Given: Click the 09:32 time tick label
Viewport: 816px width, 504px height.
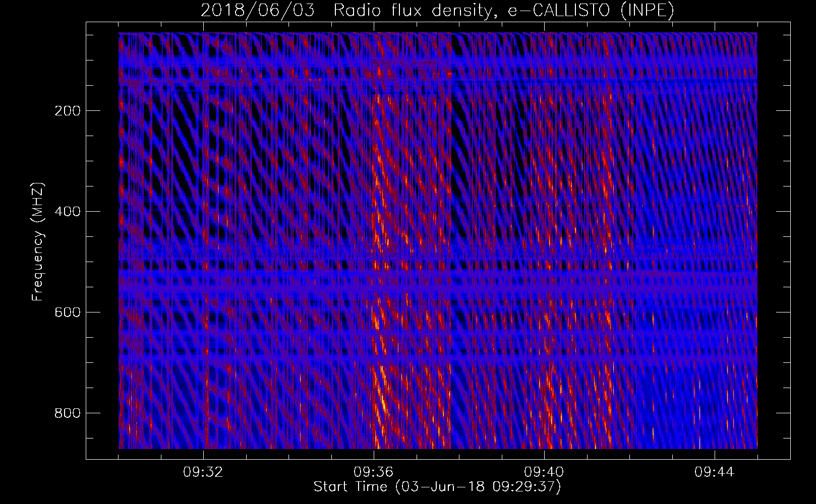Looking at the screenshot, I should 203,472.
